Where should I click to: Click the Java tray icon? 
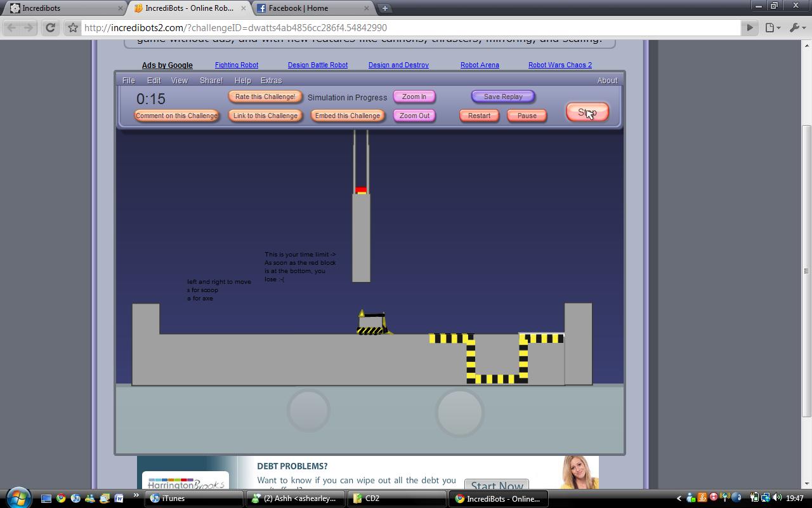(702, 497)
